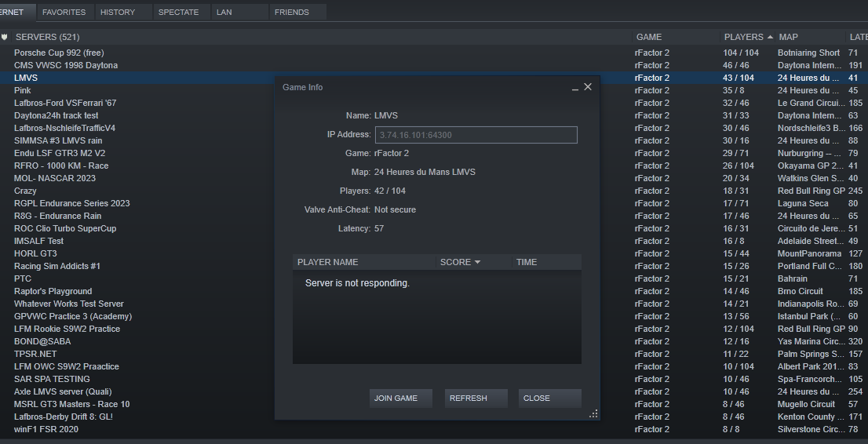Click the Score column sort arrow
The height and width of the screenshot is (444, 868).
click(477, 262)
